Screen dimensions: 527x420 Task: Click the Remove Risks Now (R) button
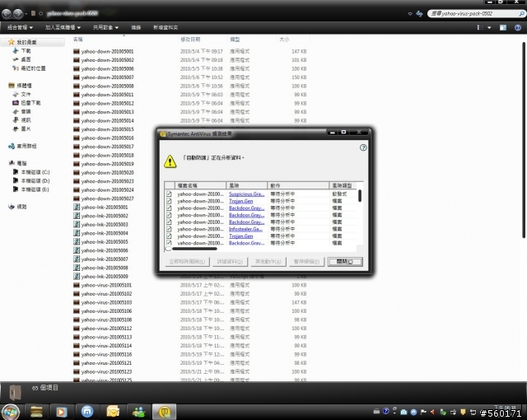(x=187, y=261)
